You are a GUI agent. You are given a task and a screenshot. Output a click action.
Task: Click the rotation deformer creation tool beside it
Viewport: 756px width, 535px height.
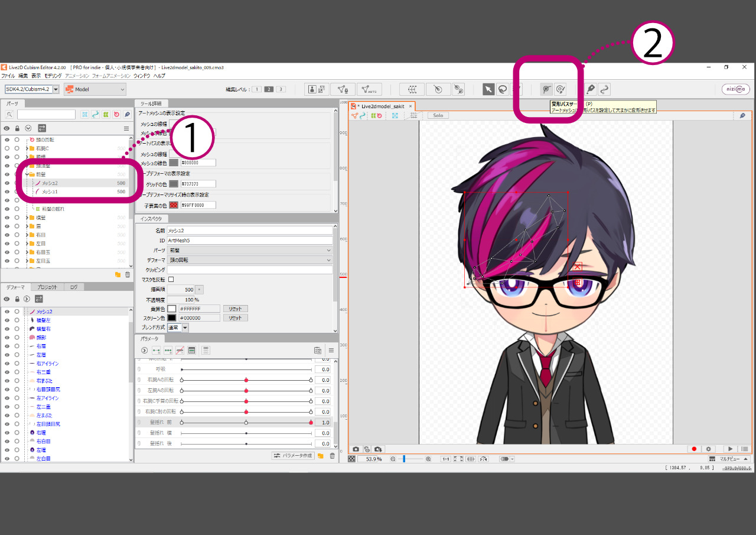pos(458,89)
